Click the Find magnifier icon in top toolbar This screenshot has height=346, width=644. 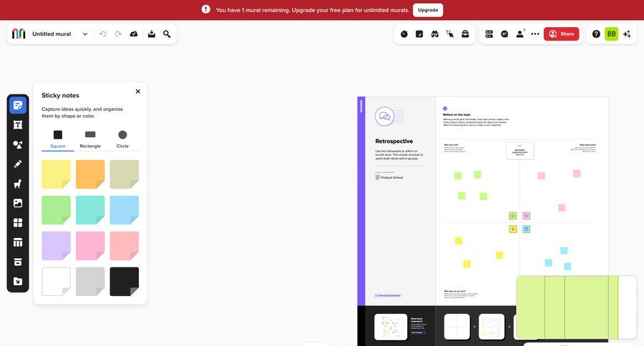coord(167,34)
